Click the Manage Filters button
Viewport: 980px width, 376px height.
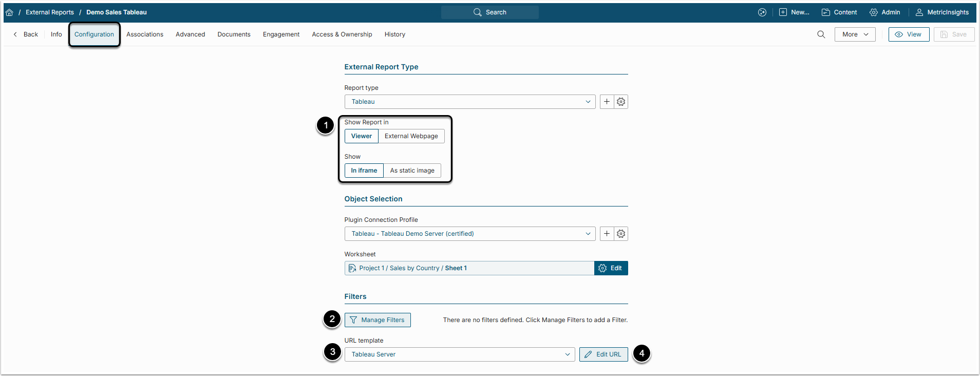pos(378,320)
